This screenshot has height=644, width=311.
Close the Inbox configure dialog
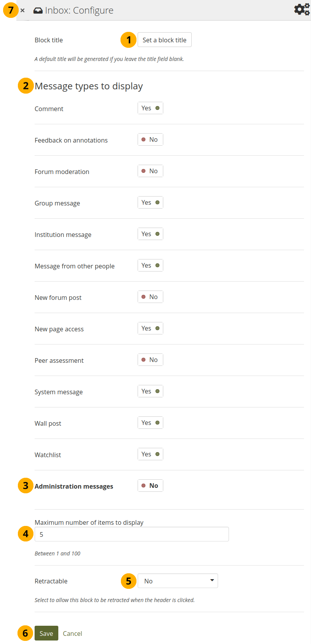(23, 10)
